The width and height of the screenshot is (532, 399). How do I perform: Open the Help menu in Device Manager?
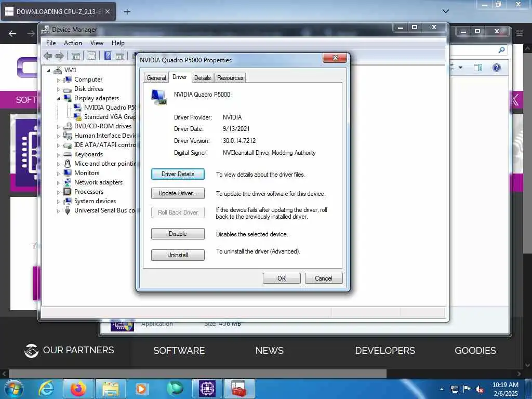[118, 43]
